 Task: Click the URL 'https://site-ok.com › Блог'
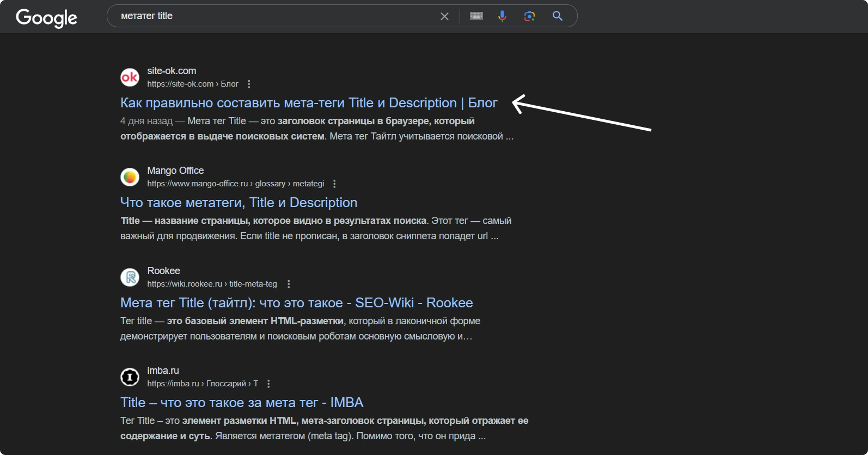193,84
